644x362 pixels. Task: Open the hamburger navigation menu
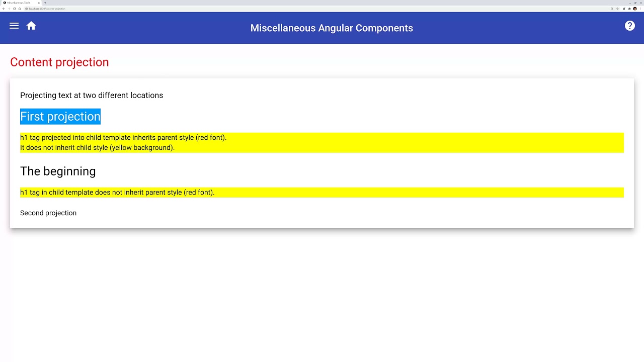coord(14,26)
